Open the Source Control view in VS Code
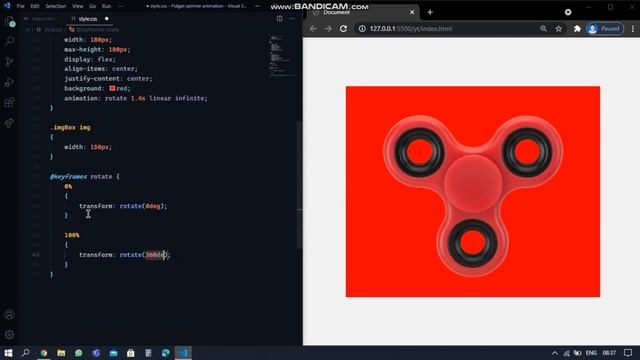640x360 pixels. [x=9, y=62]
